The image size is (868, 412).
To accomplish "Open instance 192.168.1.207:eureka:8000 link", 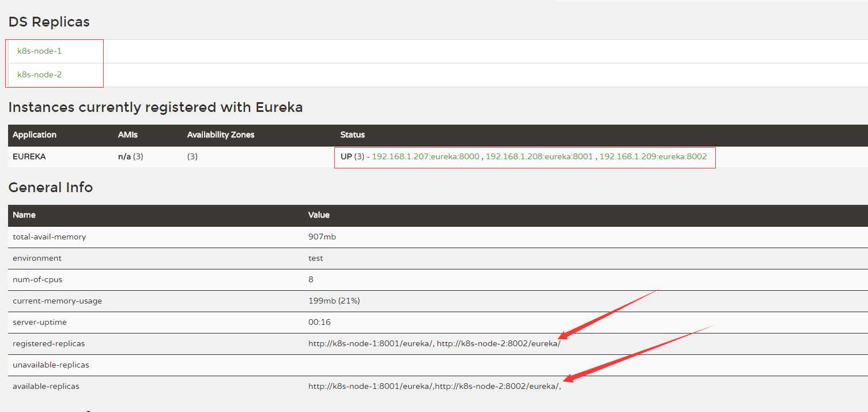I will click(x=425, y=156).
